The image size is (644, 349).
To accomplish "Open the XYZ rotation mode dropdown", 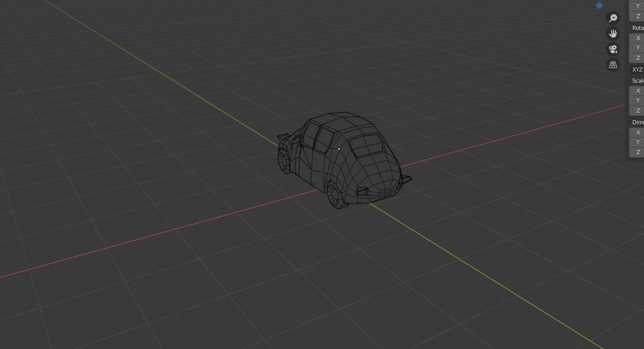I will coord(637,69).
